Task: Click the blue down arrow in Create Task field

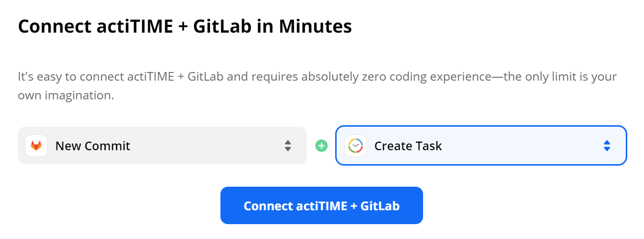Action: pyautogui.click(x=607, y=149)
